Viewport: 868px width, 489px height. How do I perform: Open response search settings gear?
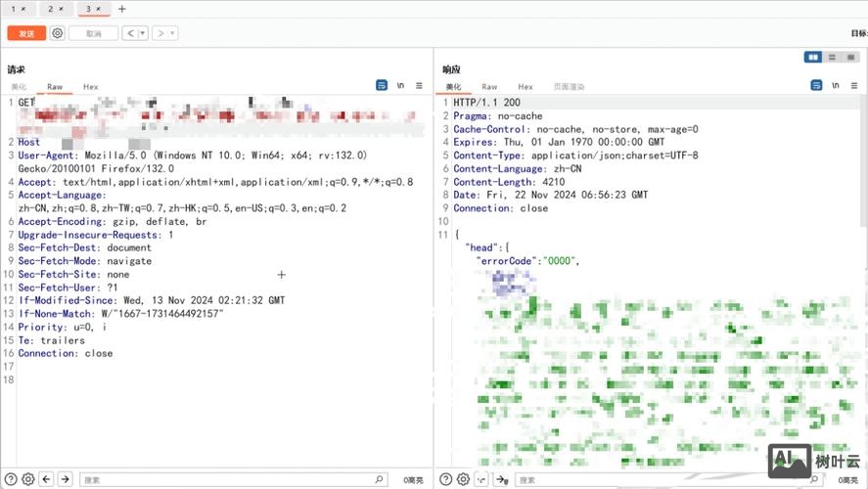(463, 479)
